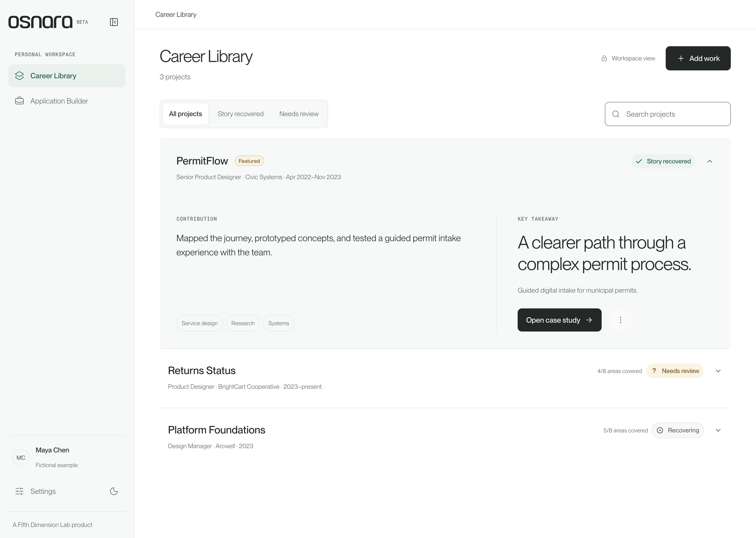Click the arrow on Open case study
This screenshot has width=756, height=538.
point(589,320)
